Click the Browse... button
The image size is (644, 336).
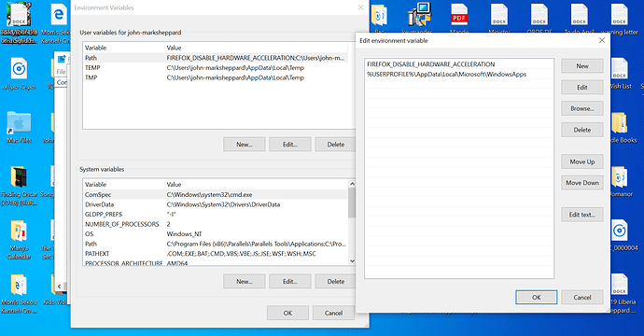582,109
